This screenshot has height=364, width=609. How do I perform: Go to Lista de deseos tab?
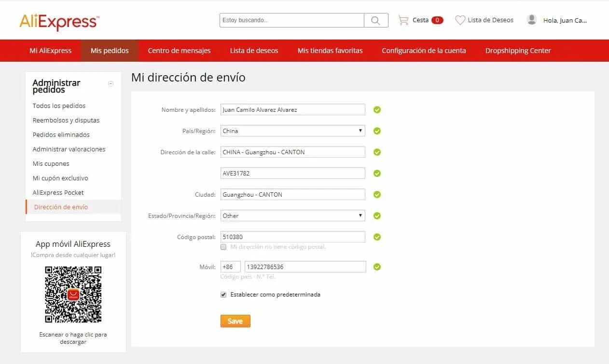point(254,51)
